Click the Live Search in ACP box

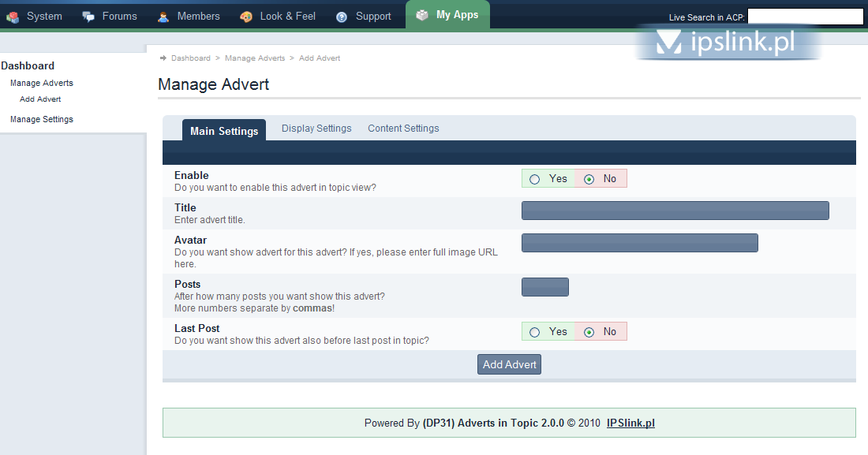pyautogui.click(x=805, y=17)
